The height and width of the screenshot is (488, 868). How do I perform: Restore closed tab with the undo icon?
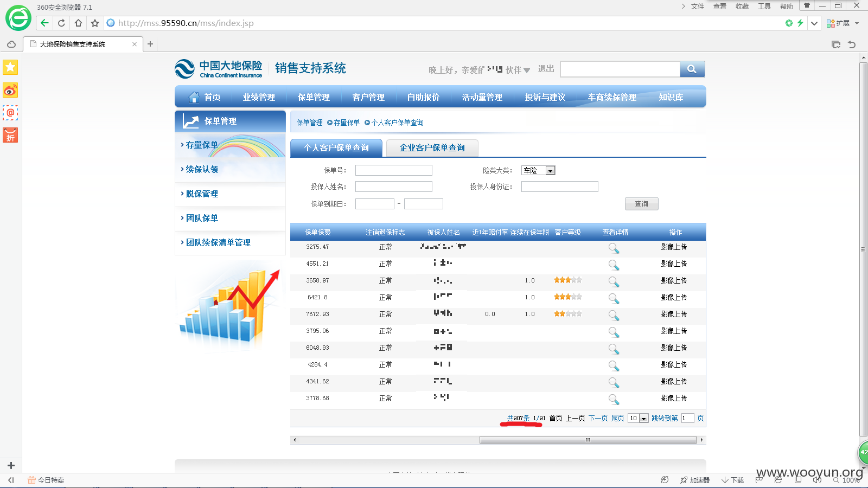coord(852,44)
